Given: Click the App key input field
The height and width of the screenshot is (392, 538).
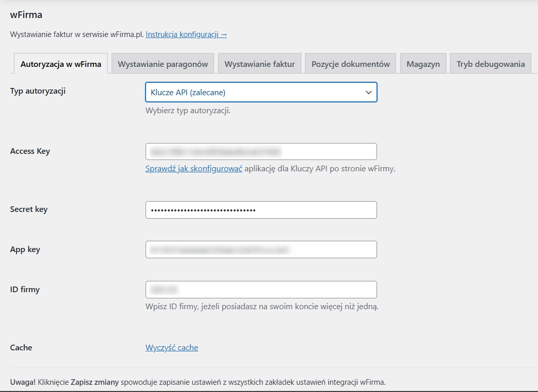Looking at the screenshot, I should (x=261, y=250).
